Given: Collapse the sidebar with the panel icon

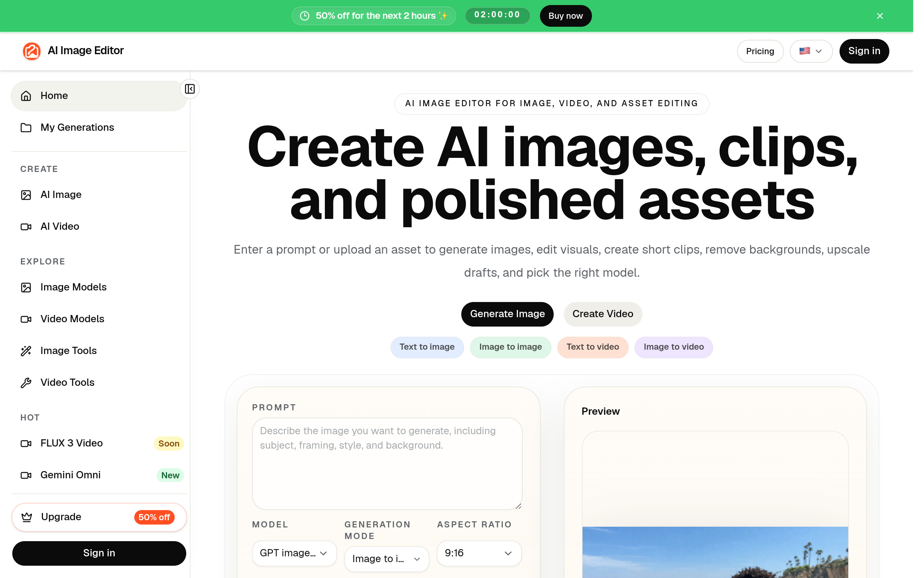Looking at the screenshot, I should click(190, 89).
